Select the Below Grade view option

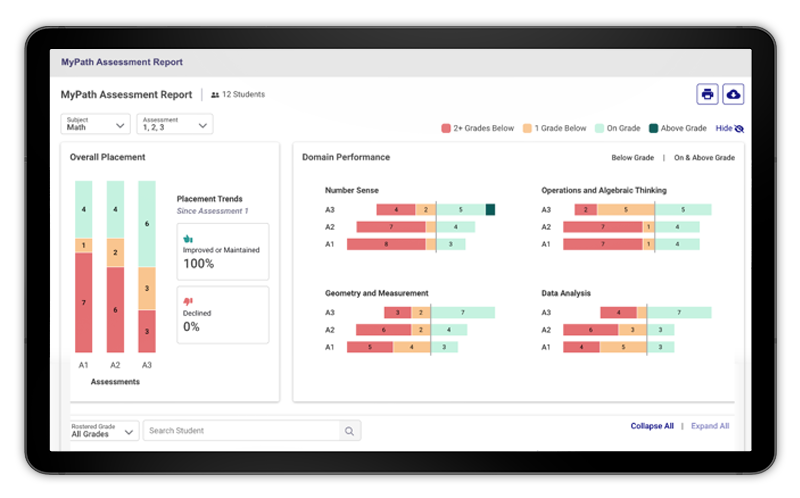633,158
